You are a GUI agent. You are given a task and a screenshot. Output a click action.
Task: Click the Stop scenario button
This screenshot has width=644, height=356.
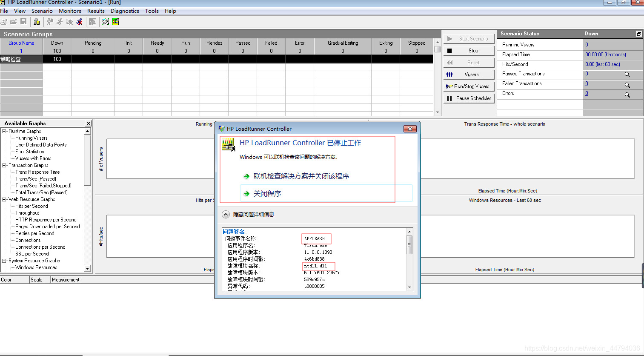(x=469, y=51)
